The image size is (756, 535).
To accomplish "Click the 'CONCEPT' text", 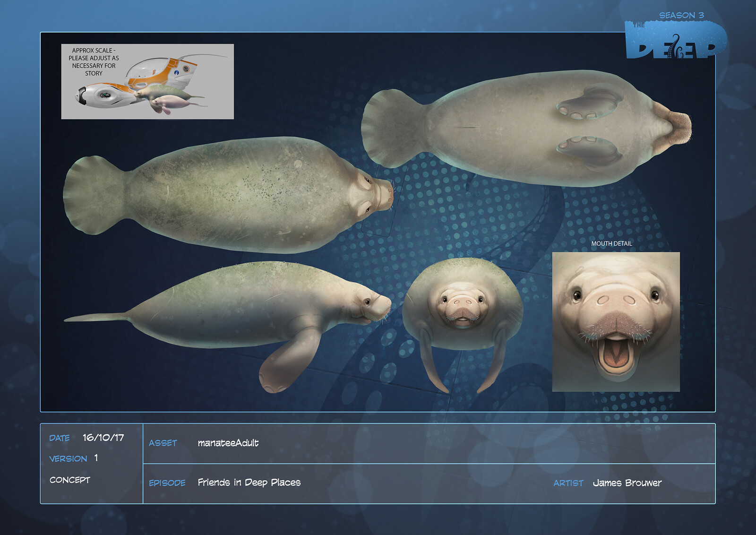I will (70, 480).
